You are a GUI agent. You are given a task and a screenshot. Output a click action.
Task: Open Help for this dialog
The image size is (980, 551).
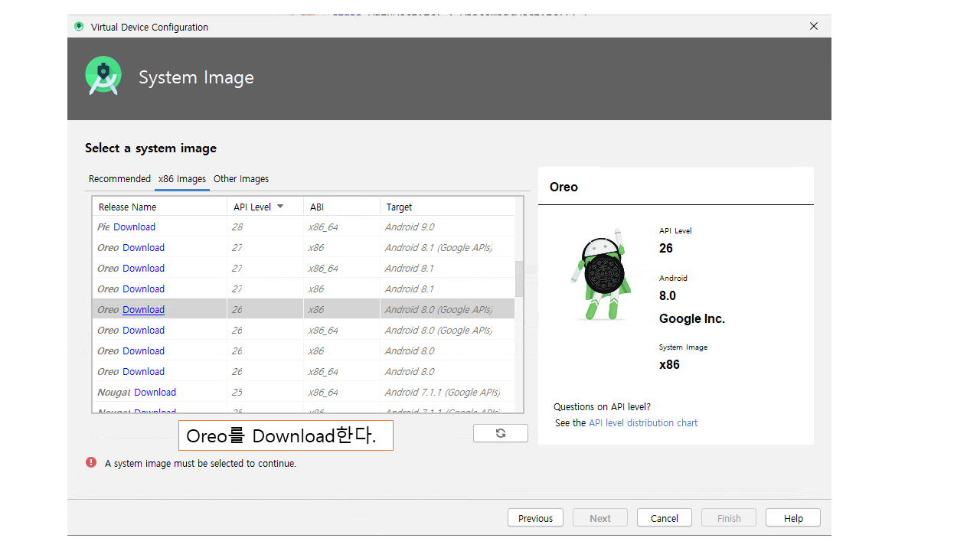pyautogui.click(x=793, y=518)
